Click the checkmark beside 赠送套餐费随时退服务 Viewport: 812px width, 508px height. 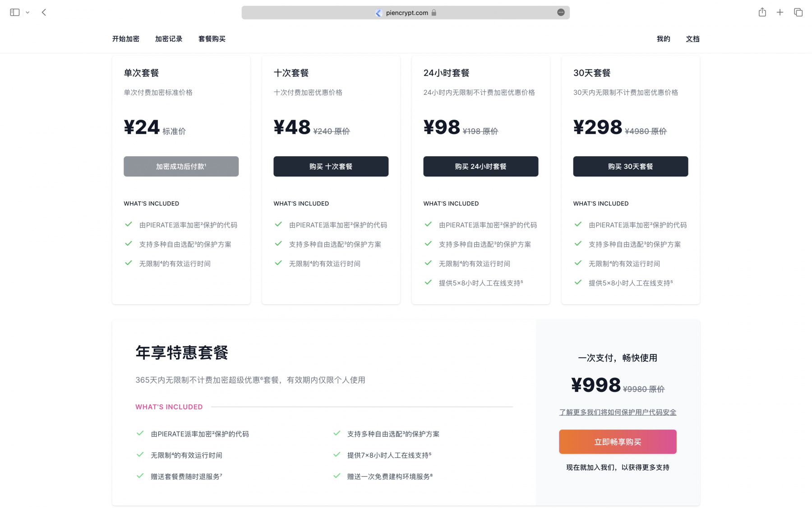[x=140, y=476]
